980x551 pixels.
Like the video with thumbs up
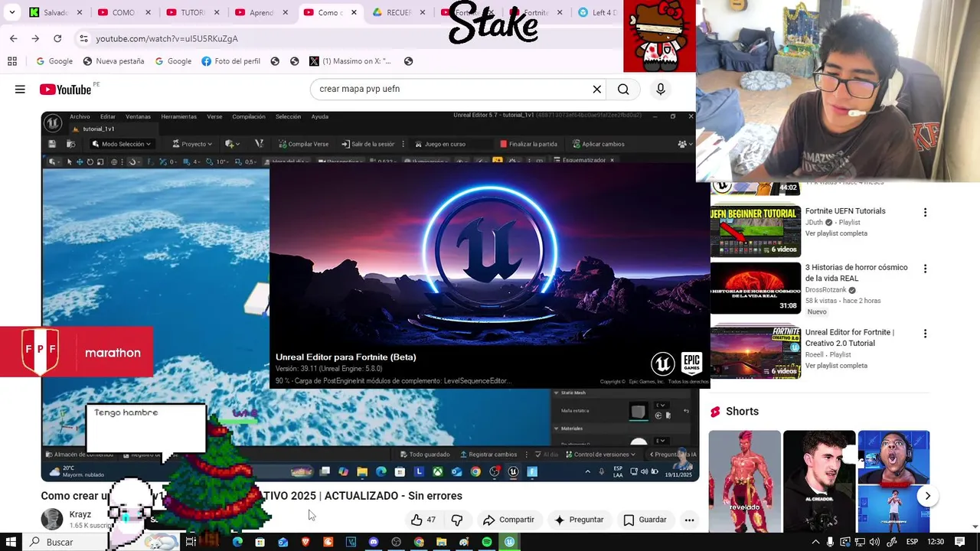[423, 520]
